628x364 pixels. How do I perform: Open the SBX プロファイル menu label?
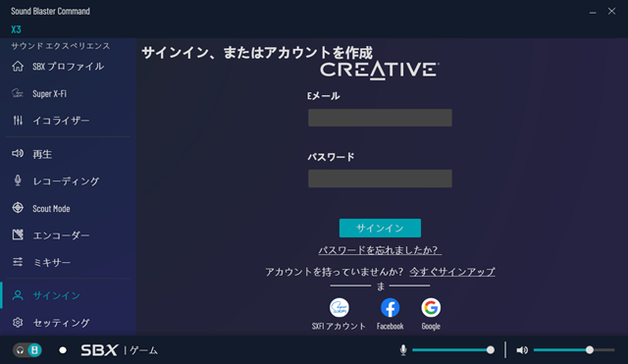pyautogui.click(x=68, y=67)
